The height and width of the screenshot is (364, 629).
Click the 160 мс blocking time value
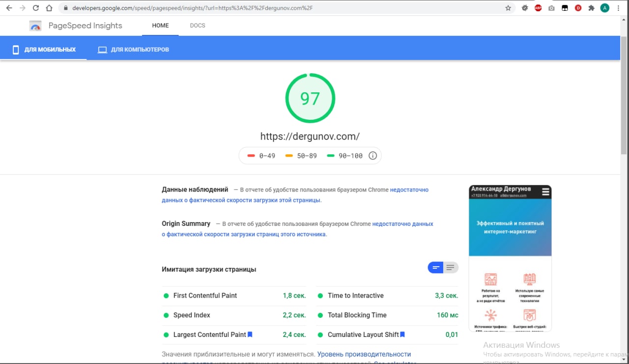[x=448, y=315]
